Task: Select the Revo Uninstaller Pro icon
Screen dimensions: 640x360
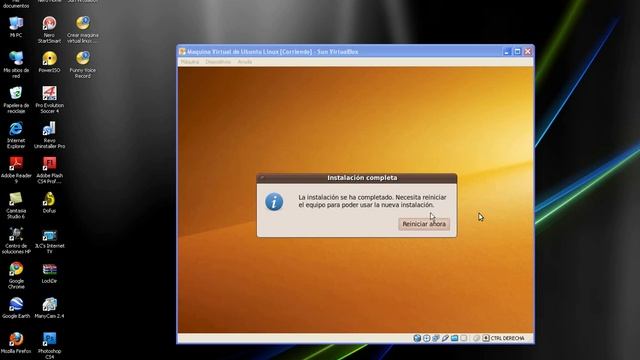Action: pyautogui.click(x=49, y=135)
